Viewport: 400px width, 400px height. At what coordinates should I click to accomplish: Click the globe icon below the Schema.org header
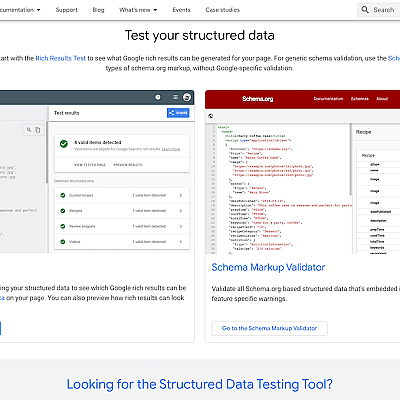(x=211, y=116)
